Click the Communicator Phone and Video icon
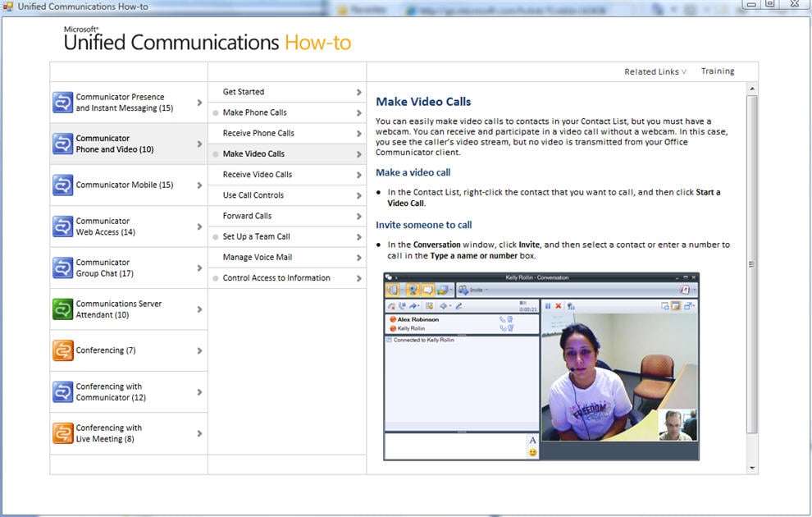The image size is (812, 517). (63, 144)
